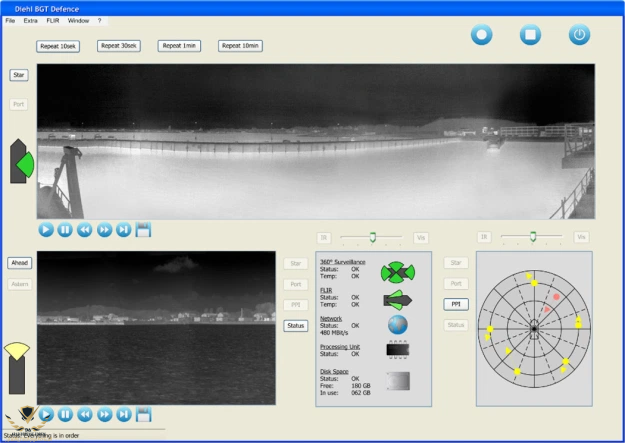Click the Network globe icon
Image resolution: width=625 pixels, height=443 pixels.
click(398, 325)
